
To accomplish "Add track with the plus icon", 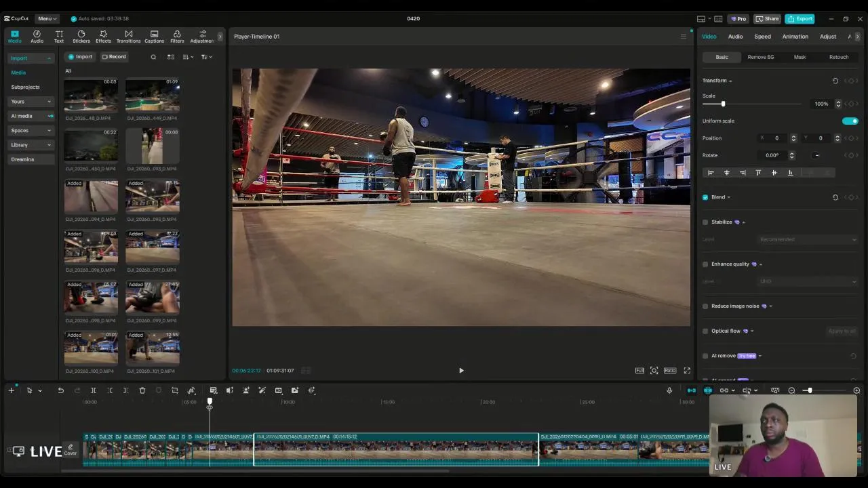I will [x=11, y=390].
